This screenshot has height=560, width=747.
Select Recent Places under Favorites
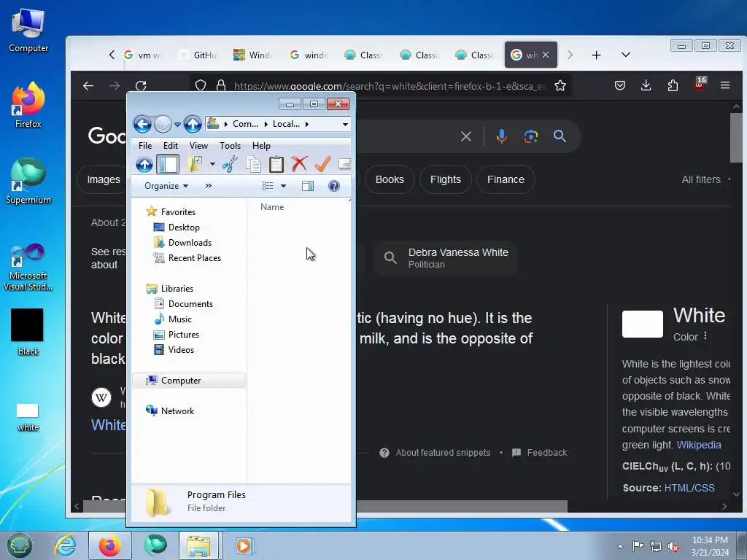[194, 257]
